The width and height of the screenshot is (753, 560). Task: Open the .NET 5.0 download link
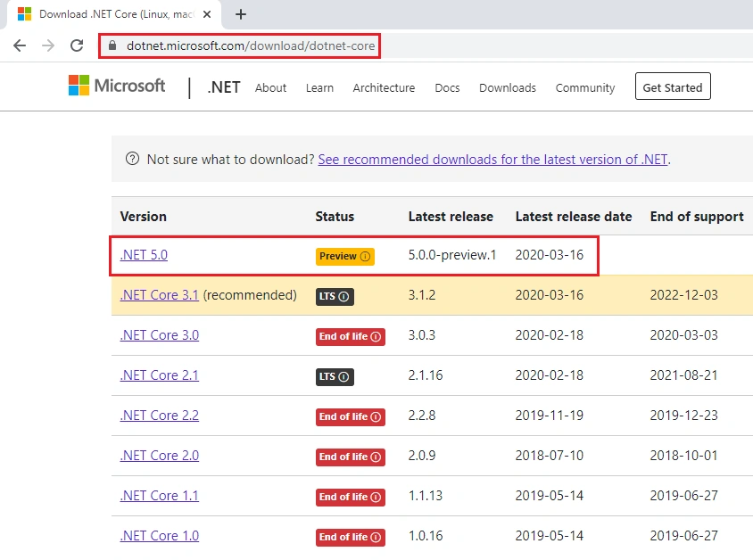click(144, 255)
